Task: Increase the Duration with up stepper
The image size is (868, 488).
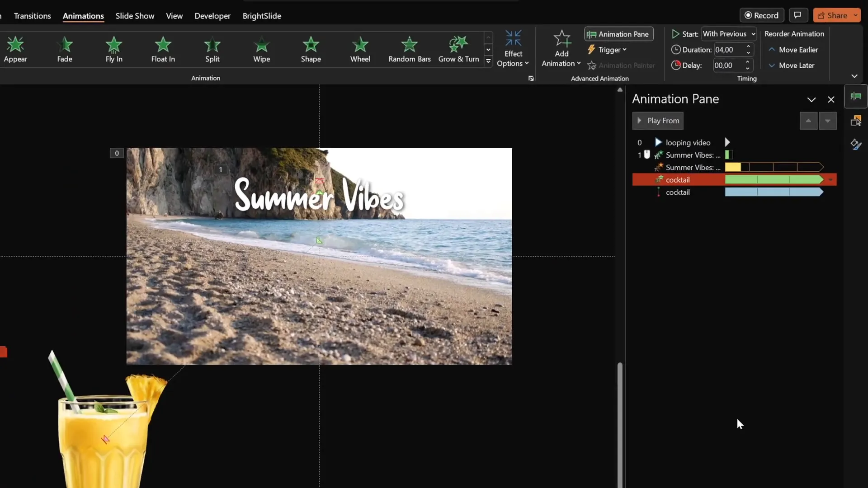Action: (748, 47)
